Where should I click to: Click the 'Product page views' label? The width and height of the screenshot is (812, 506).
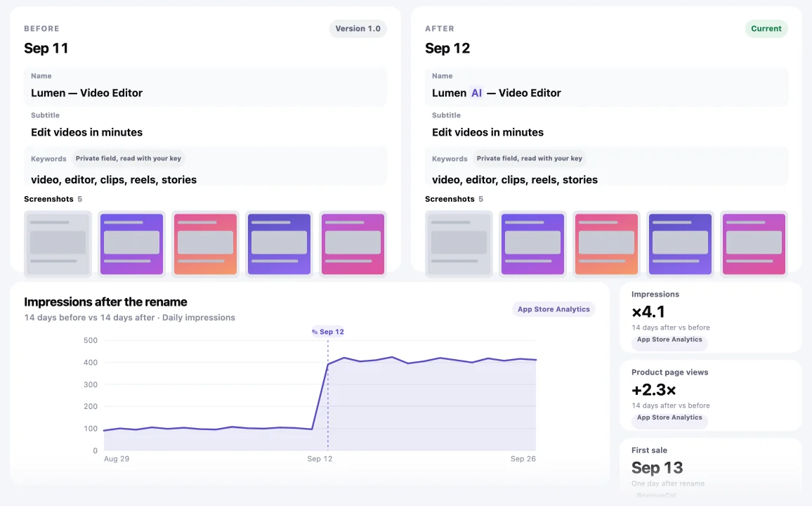click(669, 372)
